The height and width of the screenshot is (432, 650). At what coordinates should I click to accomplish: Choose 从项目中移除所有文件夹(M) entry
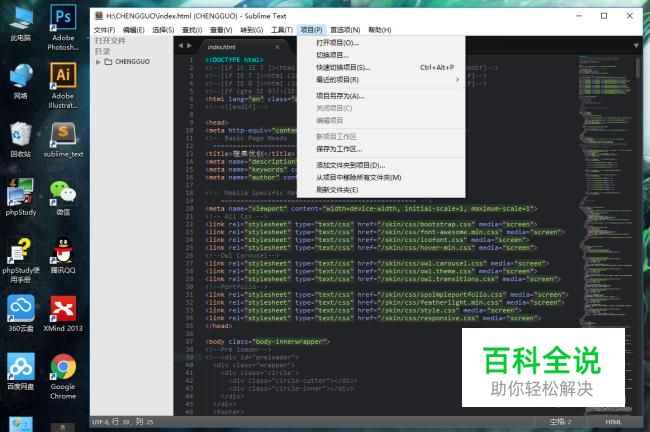[x=381, y=177]
